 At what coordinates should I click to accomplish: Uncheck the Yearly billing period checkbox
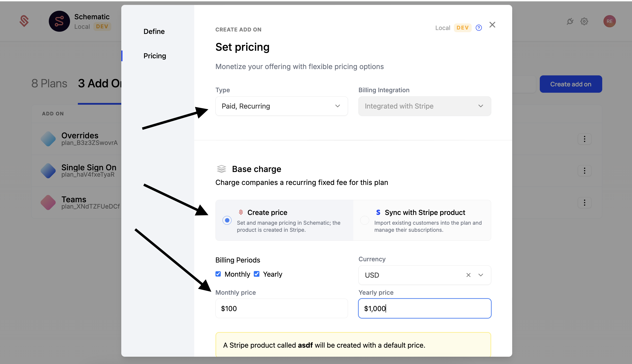pyautogui.click(x=256, y=274)
